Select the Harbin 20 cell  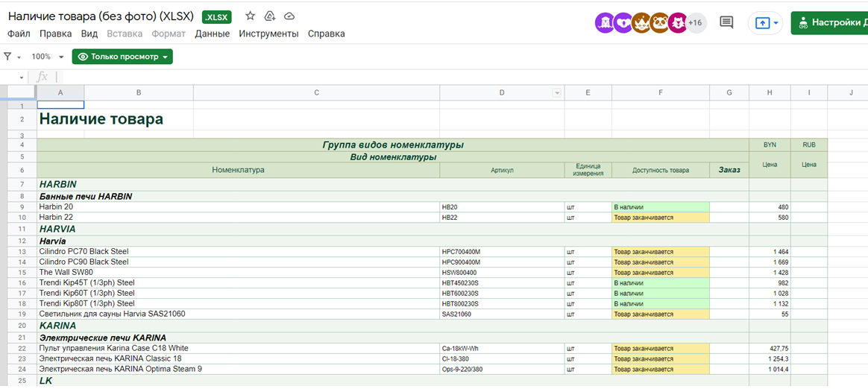click(238, 207)
